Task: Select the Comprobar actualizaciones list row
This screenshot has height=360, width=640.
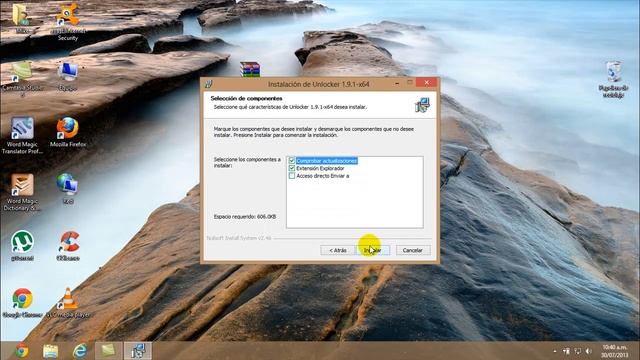Action: click(x=327, y=161)
